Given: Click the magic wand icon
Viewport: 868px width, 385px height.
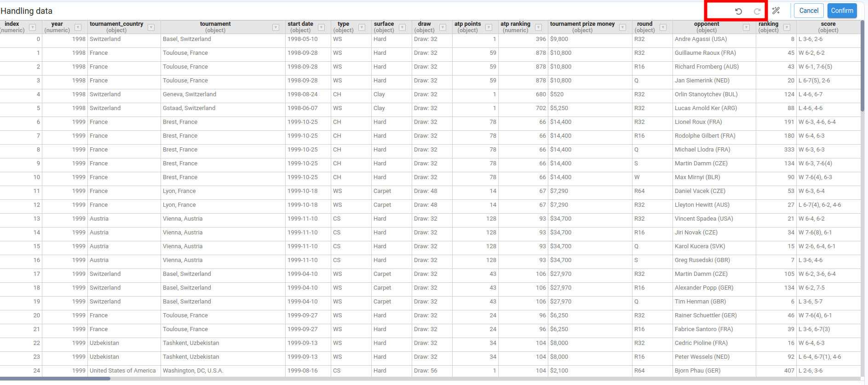Looking at the screenshot, I should click(x=776, y=11).
